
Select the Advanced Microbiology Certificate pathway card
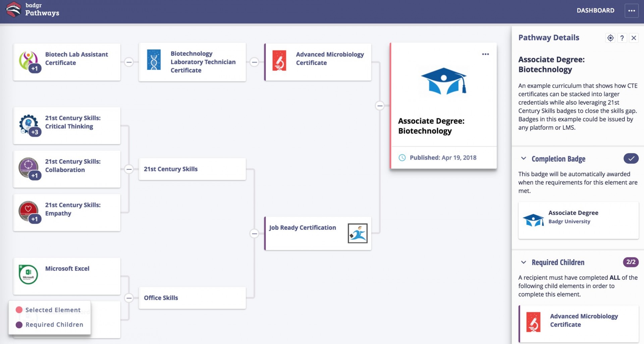coord(318,62)
